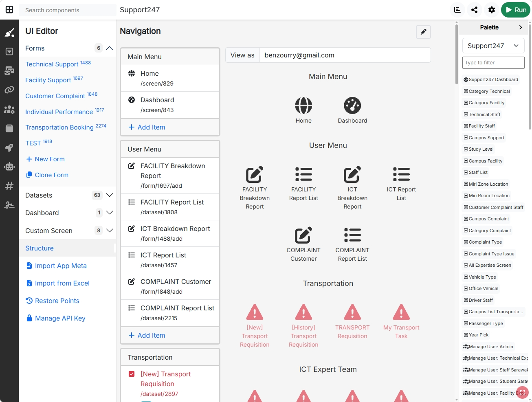
Task: Click ICT Report List preview icon
Action: 401,174
